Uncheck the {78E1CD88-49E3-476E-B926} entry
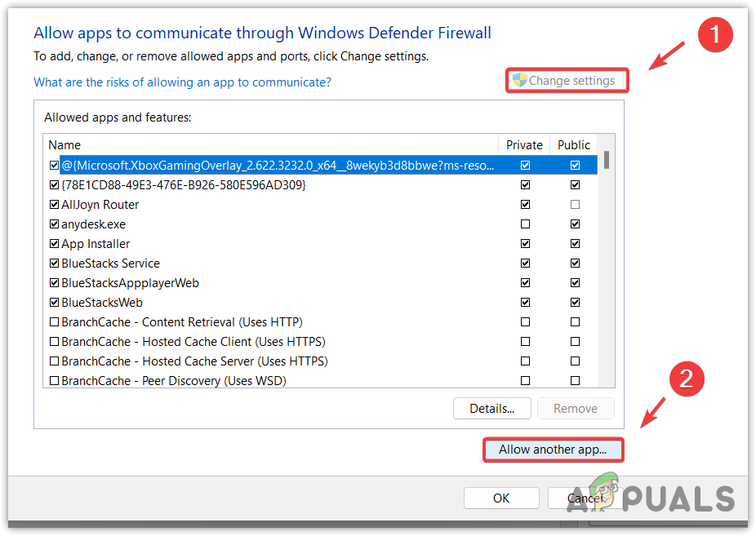756x536 pixels. point(54,184)
